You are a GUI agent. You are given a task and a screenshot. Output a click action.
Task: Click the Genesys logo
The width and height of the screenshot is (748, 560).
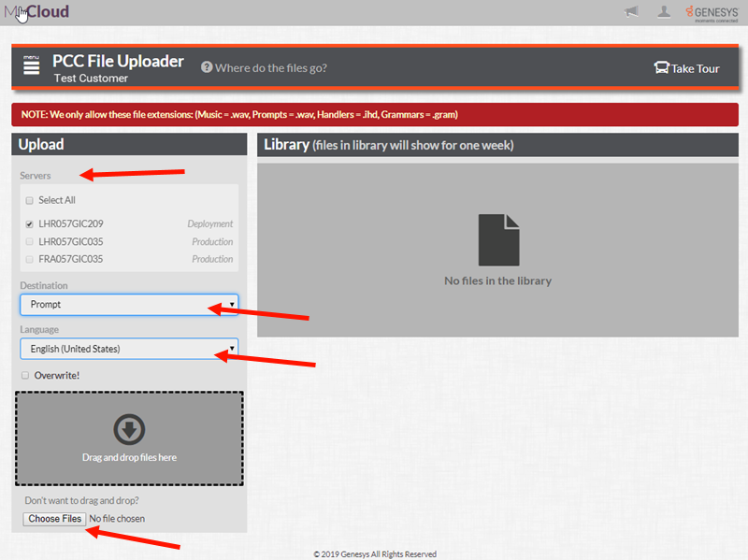712,12
